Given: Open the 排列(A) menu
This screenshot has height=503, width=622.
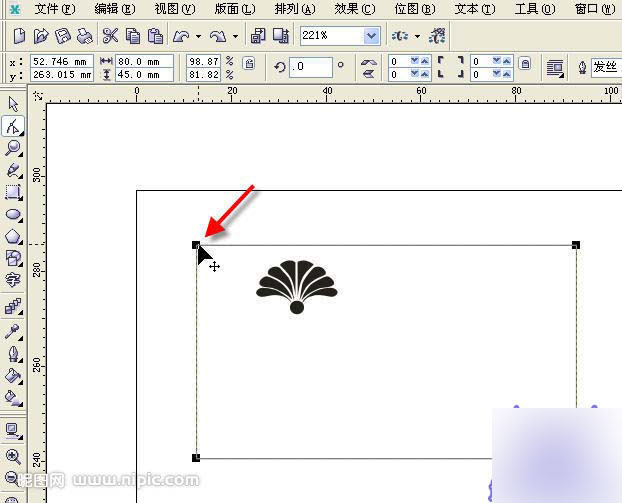Looking at the screenshot, I should coord(295,8).
